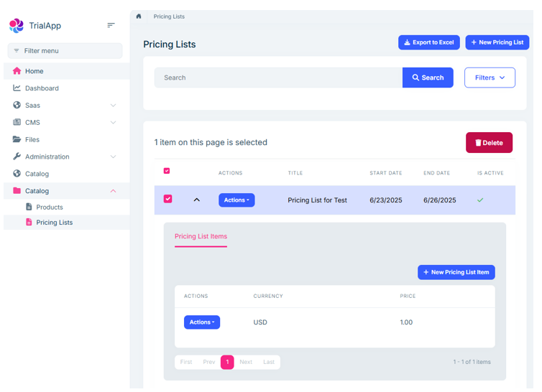The image size is (542, 392).
Task: Sort by the End Date column header
Action: pyautogui.click(x=436, y=173)
